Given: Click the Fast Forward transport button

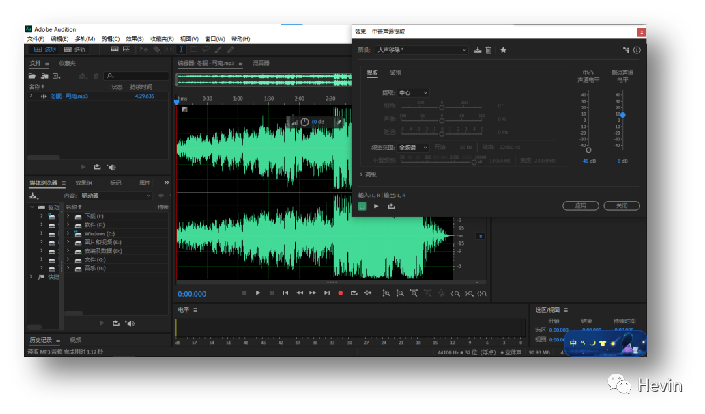Looking at the screenshot, I should click(x=312, y=293).
